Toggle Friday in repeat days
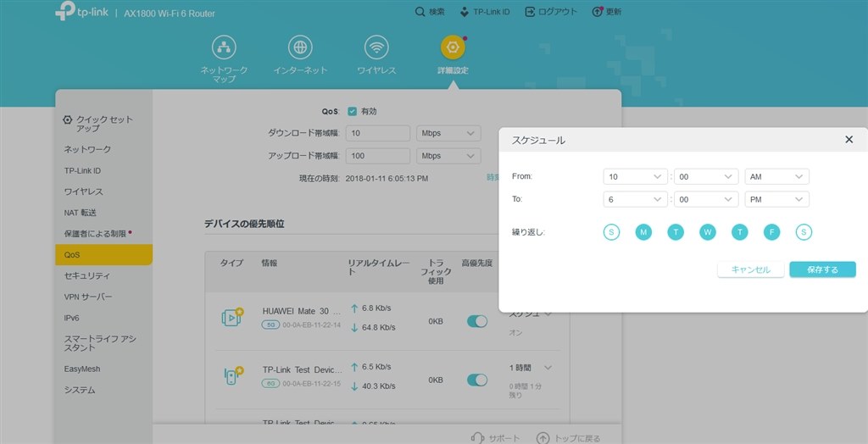Image resolution: width=868 pixels, height=444 pixels. (771, 232)
